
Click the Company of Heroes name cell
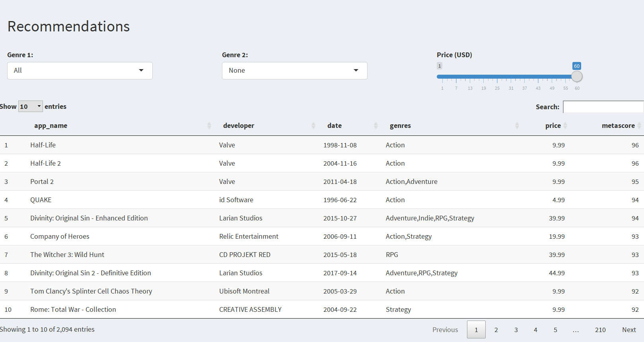point(60,236)
